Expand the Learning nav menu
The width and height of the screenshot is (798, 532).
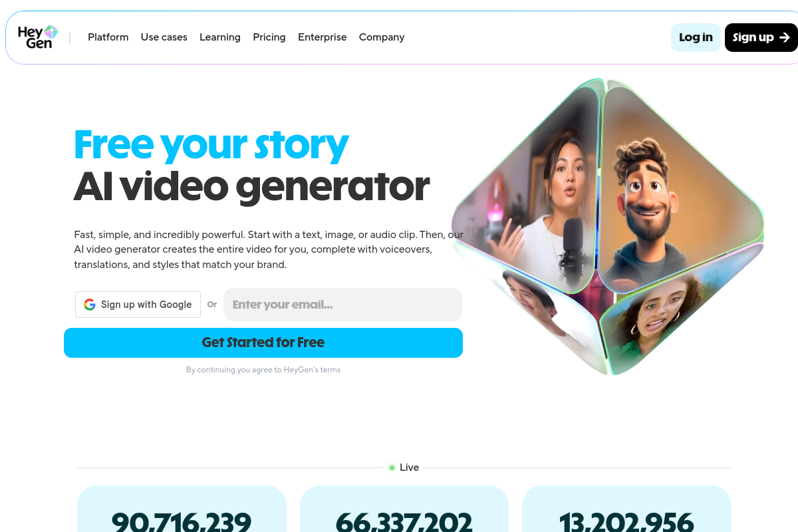pyautogui.click(x=220, y=37)
